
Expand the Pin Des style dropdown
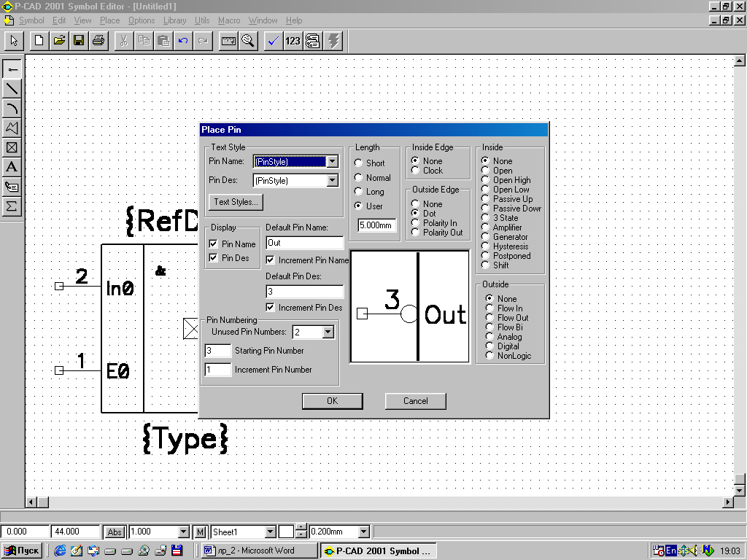pyautogui.click(x=333, y=181)
